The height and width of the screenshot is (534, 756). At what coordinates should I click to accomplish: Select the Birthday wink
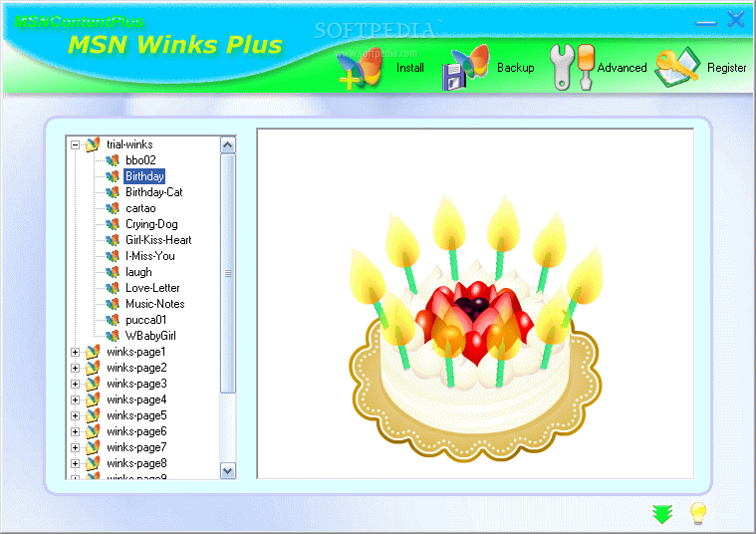(x=144, y=176)
